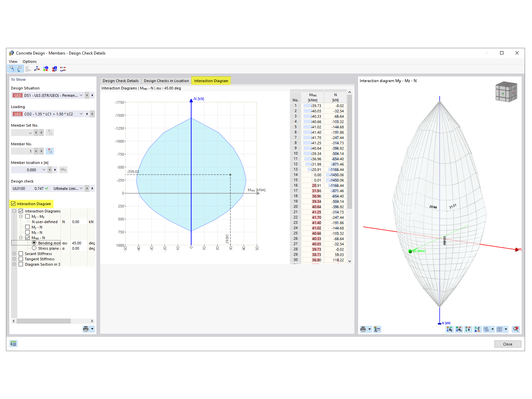Screen dimensions: 532x399
Task: Open the Loading combination dropdown
Action: [x=81, y=114]
